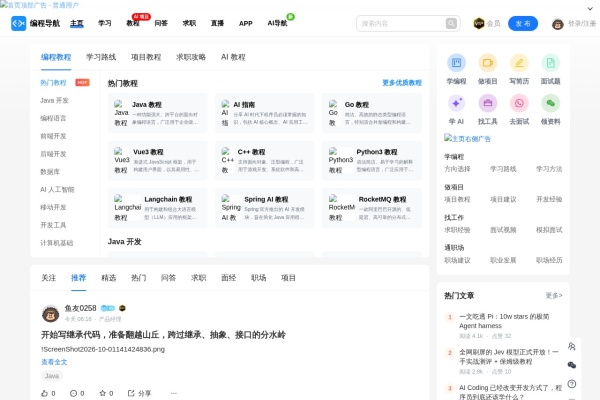Select Java 开发 in left category list
Screen dimensions: 600x400
pos(54,100)
